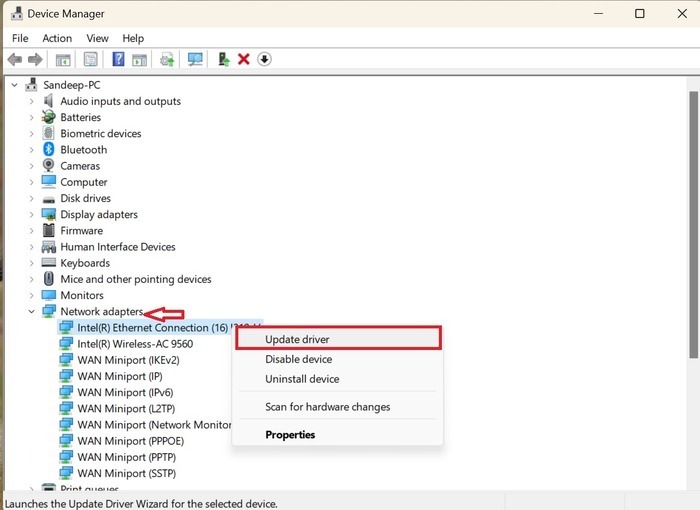Select WAN Miniport (PPPOE)
This screenshot has width=700, height=510.
tap(130, 441)
